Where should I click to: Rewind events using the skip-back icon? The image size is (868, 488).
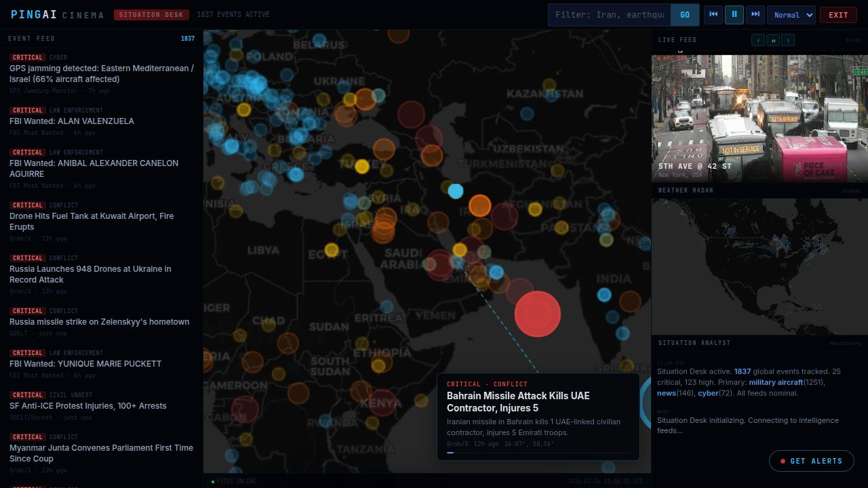tap(713, 14)
